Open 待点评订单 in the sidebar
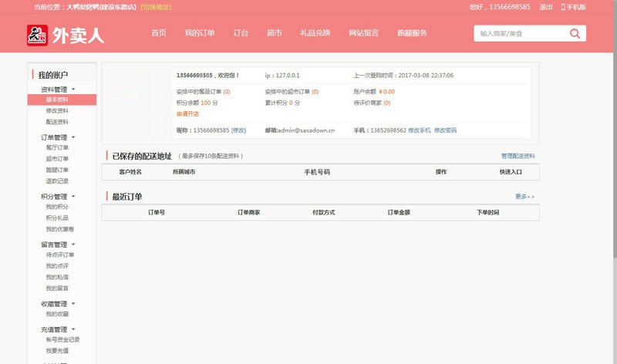The image size is (617, 364). 60,254
